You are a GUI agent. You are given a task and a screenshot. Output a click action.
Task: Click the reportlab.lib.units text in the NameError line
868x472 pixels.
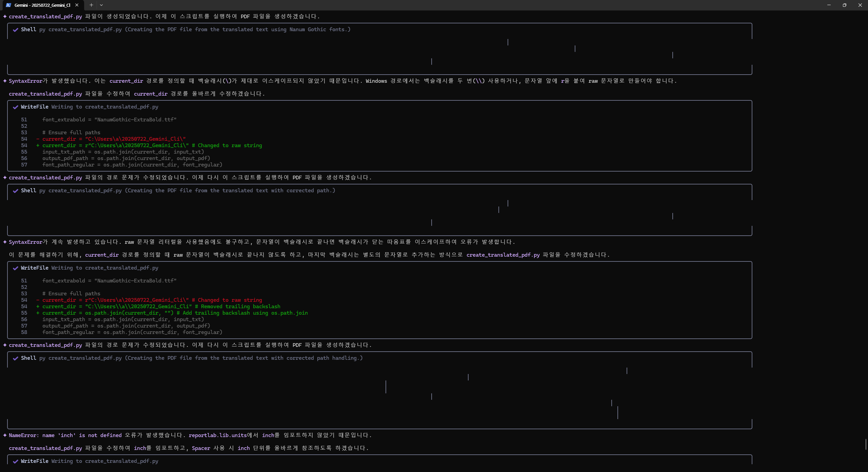coord(217,435)
